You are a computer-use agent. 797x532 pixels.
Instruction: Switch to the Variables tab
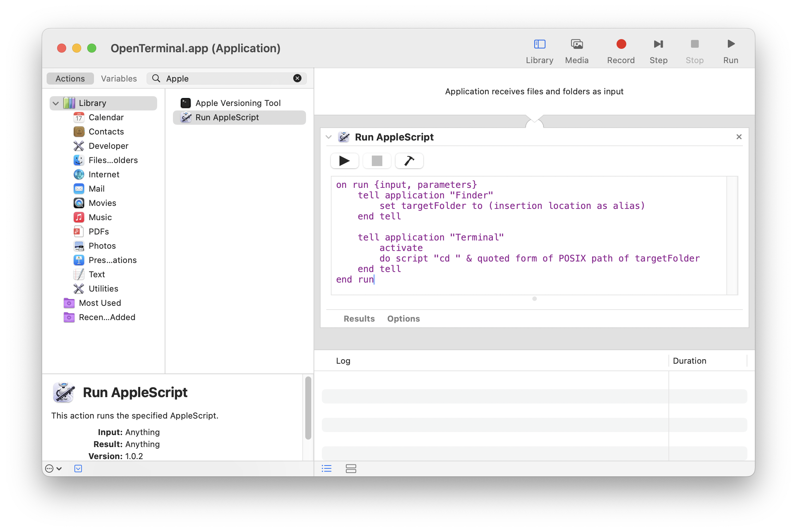119,79
